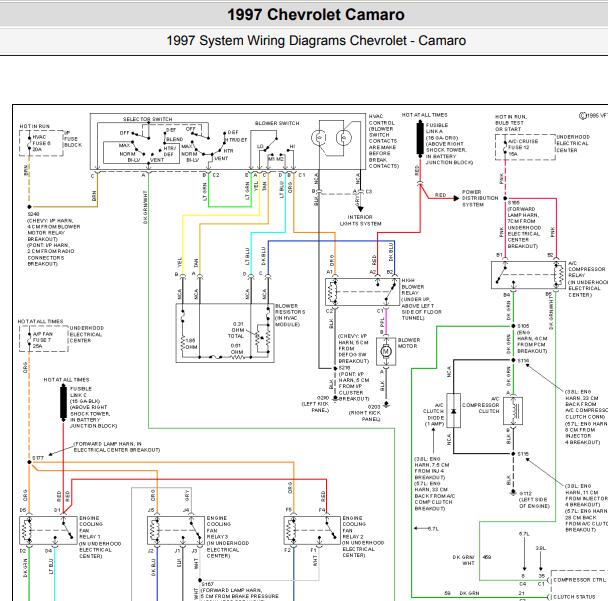Viewport: 608px width, 601px height.
Task: Select the 'SELECTOR SWITCH' label
Action: [x=147, y=119]
